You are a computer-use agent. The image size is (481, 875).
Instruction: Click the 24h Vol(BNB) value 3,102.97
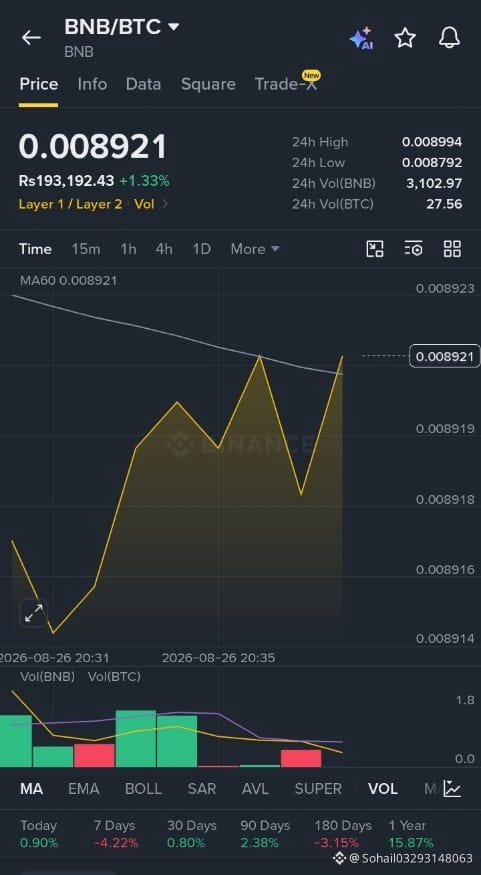(x=434, y=184)
